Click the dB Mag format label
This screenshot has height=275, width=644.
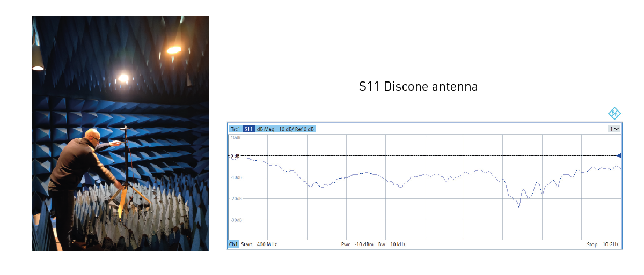[266, 129]
